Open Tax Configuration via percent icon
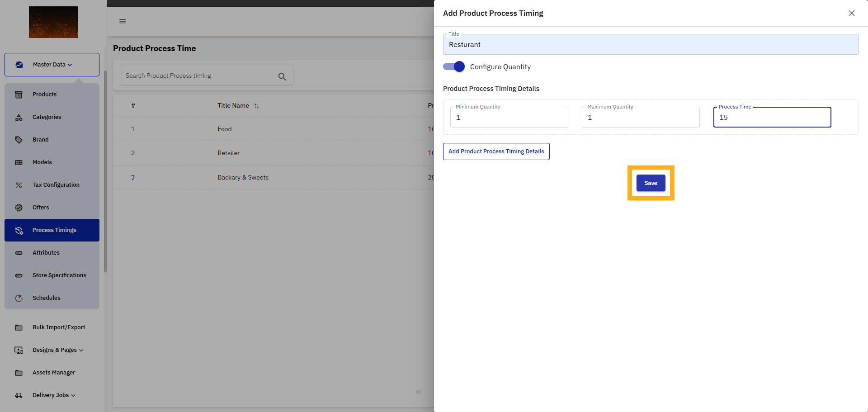 [x=19, y=185]
